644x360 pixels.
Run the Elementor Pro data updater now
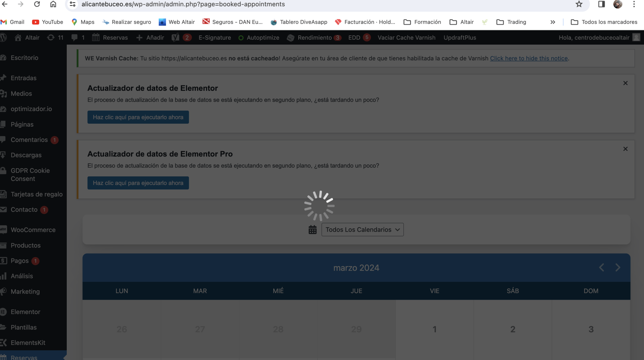coord(138,183)
